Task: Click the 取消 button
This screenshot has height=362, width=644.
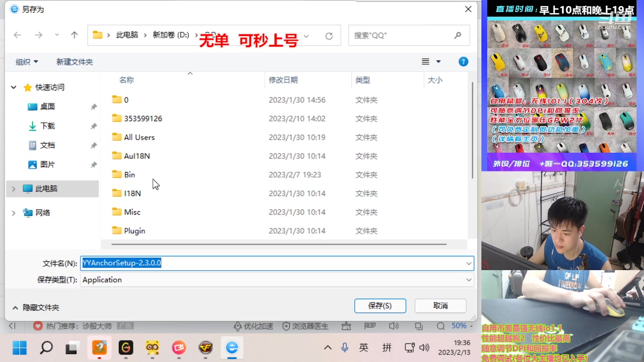Action: click(x=440, y=306)
